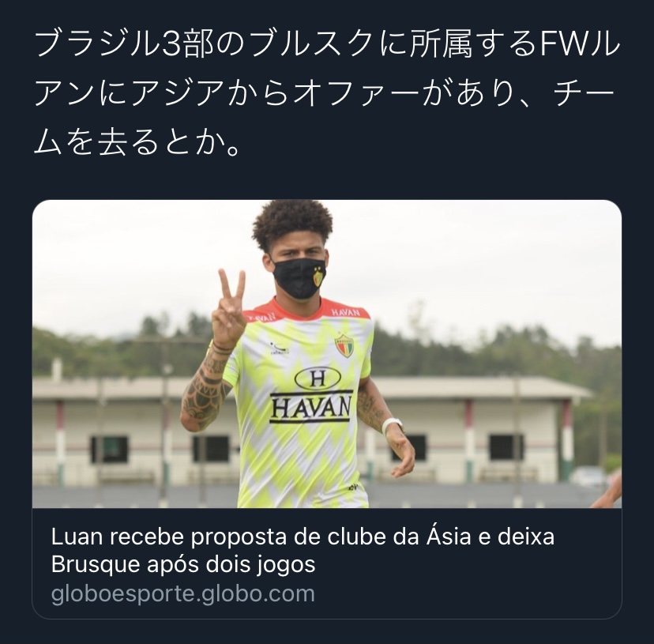Tap the tweet line starting "アンにアジアから"
Viewport: 654px width, 644px height.
(324, 94)
